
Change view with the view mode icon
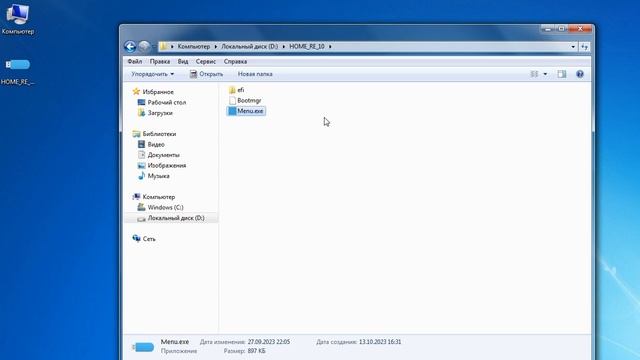click(x=534, y=74)
